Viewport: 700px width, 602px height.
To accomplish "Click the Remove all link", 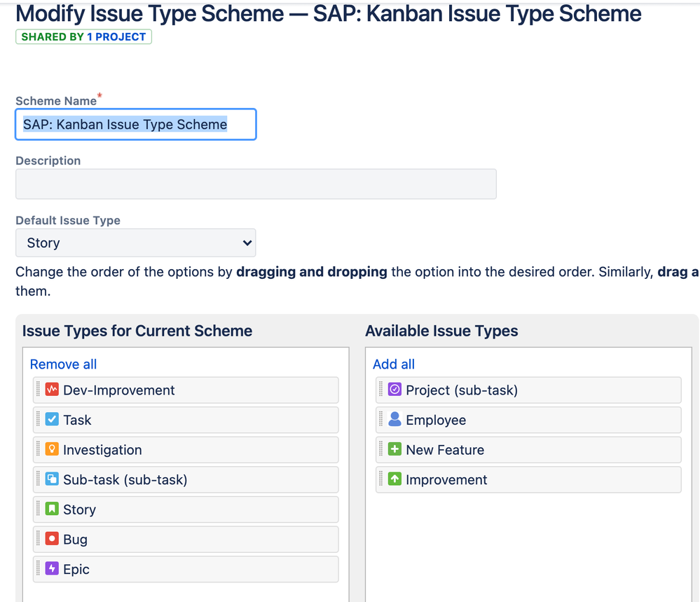I will pyautogui.click(x=63, y=364).
